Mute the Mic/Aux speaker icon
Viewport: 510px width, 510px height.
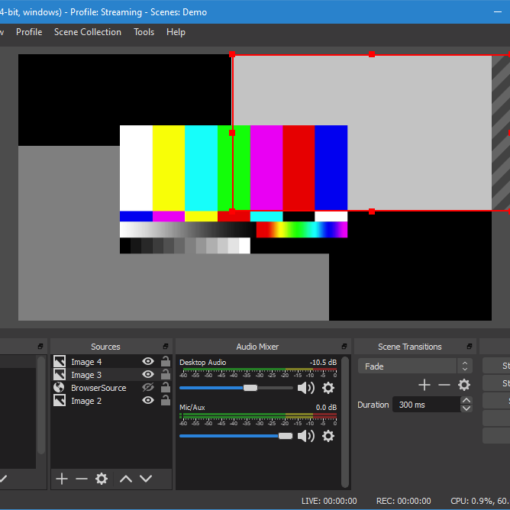tap(306, 436)
